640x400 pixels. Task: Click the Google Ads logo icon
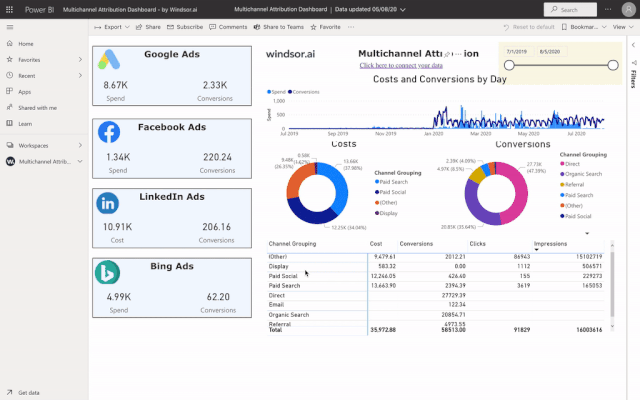(109, 60)
